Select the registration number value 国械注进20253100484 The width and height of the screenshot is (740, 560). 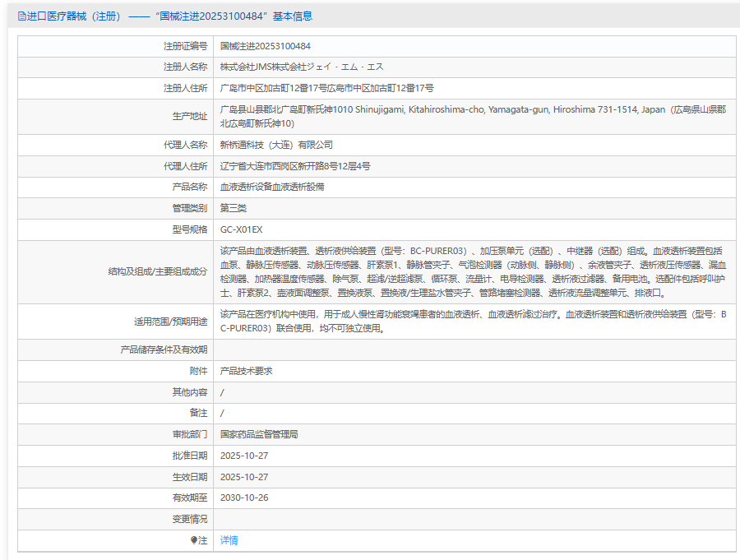coord(265,46)
